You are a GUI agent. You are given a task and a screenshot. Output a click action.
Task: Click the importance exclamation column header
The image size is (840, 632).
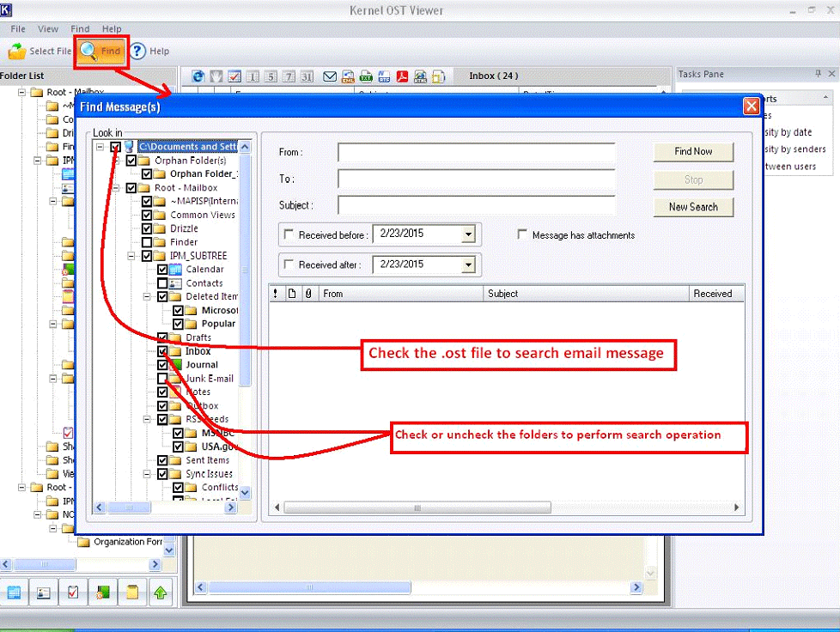pyautogui.click(x=276, y=294)
